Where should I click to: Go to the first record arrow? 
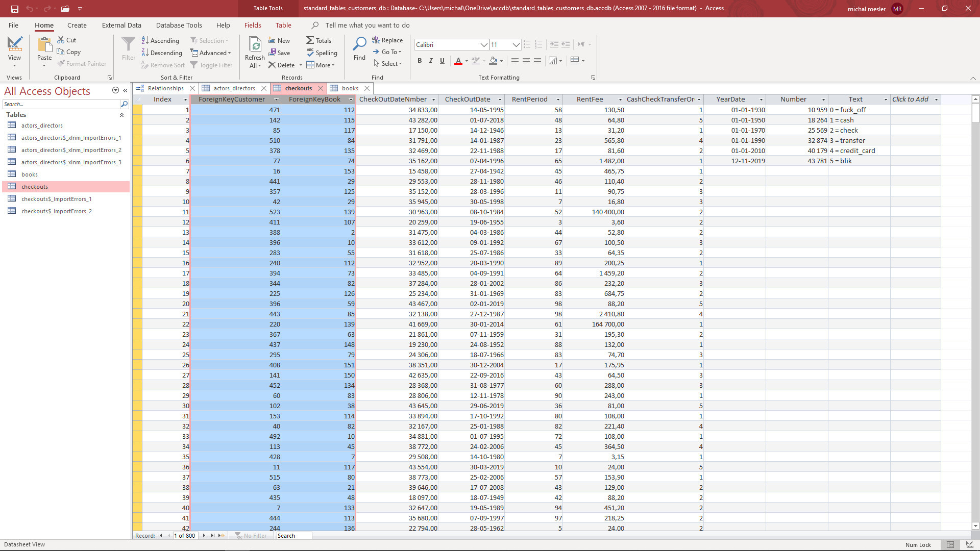[160, 536]
